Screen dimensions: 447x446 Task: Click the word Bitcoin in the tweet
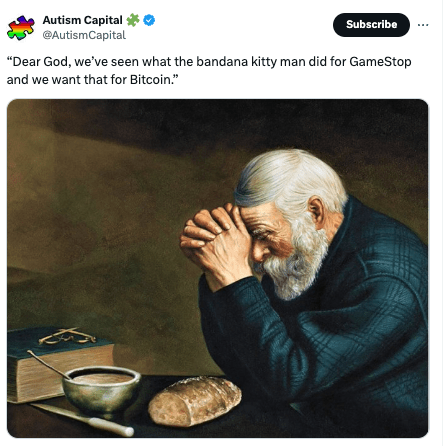(x=150, y=80)
